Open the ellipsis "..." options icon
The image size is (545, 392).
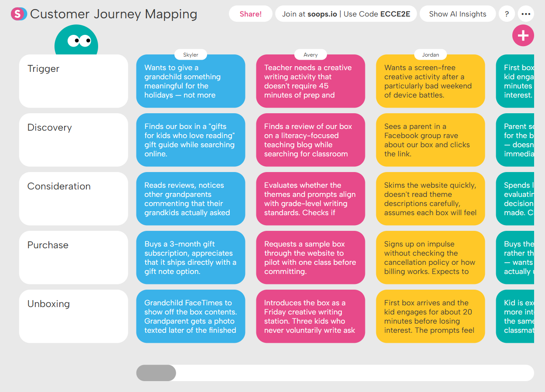click(x=526, y=14)
